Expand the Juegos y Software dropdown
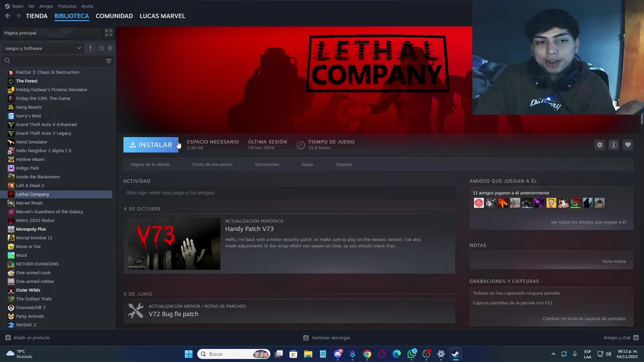644x362 pixels. 43,48
